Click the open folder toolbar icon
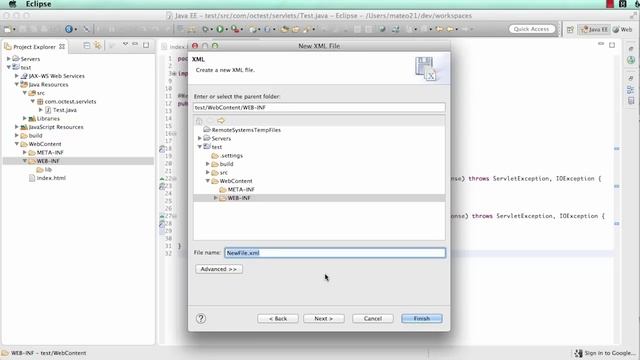The image size is (640, 360). (x=296, y=29)
